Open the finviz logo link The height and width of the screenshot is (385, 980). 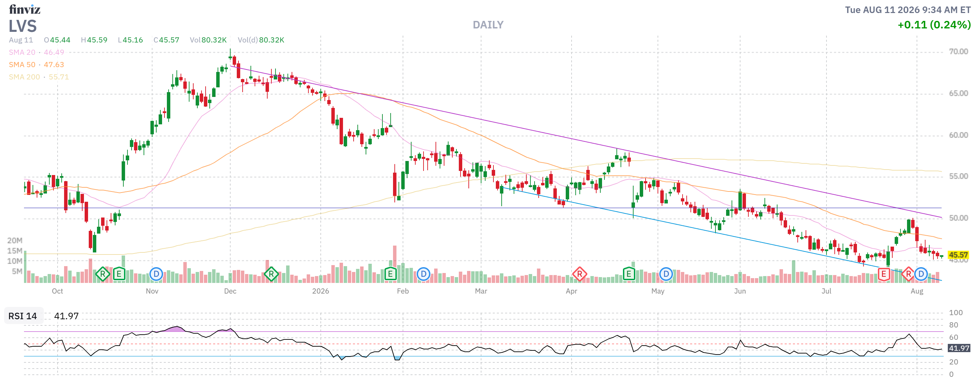point(25,9)
